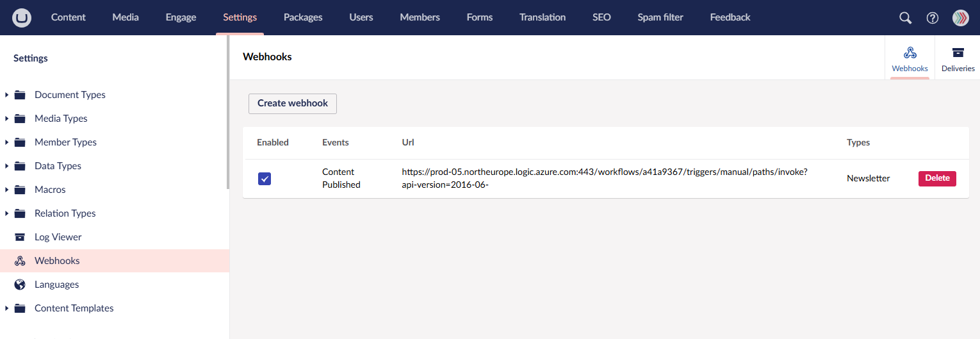The height and width of the screenshot is (339, 980).
Task: Click the Types column header
Action: [x=858, y=142]
